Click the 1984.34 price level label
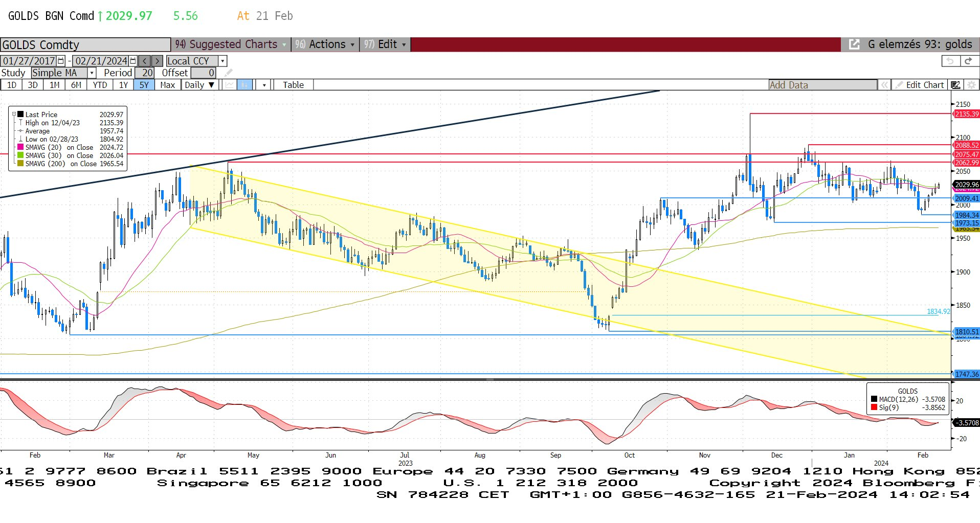Image resolution: width=980 pixels, height=523 pixels. [967, 215]
